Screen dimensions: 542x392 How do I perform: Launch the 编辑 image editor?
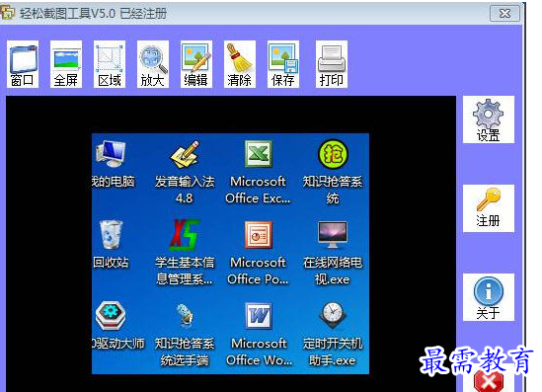196,64
